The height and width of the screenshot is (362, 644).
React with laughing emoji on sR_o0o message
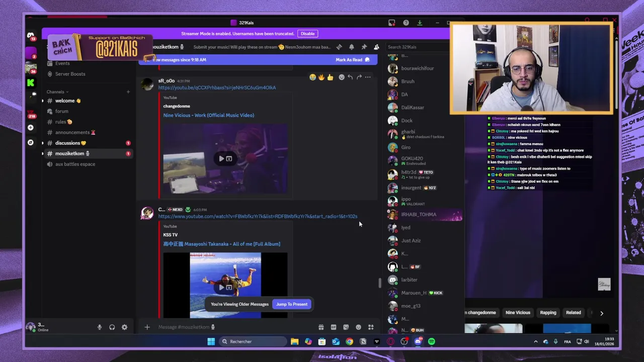point(312,77)
